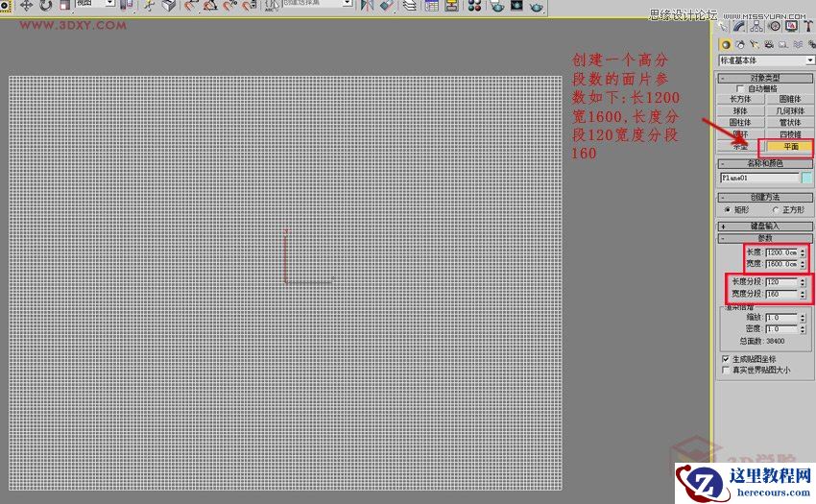Select the 正方形 creation method radio
The height and width of the screenshot is (504, 816).
[776, 210]
